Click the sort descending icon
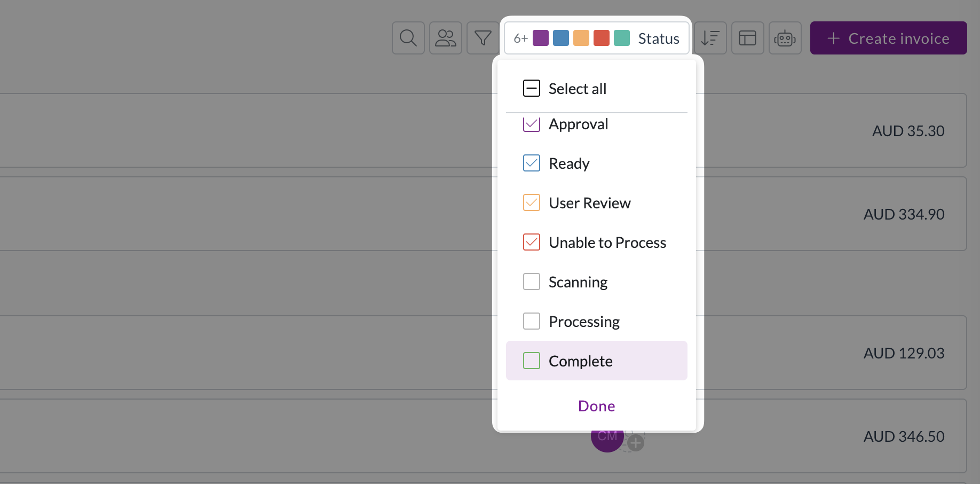The height and width of the screenshot is (484, 980). [x=710, y=38]
